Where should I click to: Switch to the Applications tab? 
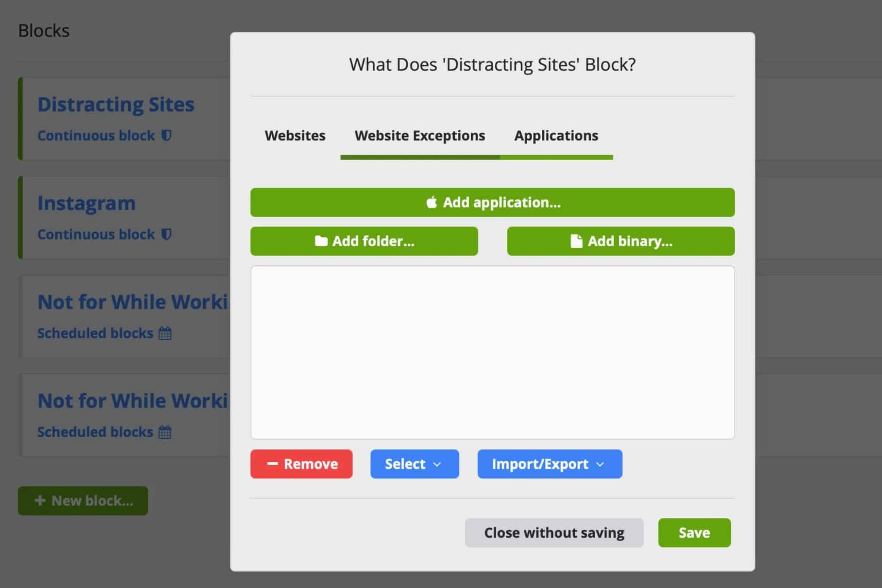coord(556,135)
